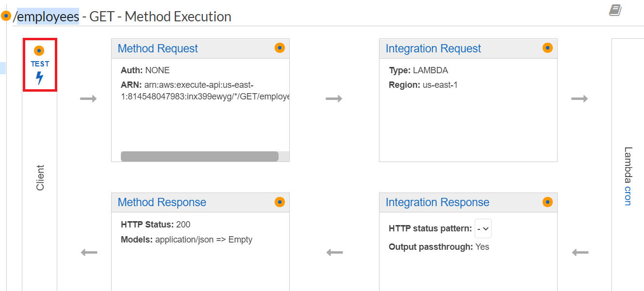Click the orange indicator beside /employees heading
This screenshot has width=644, height=291.
point(5,15)
